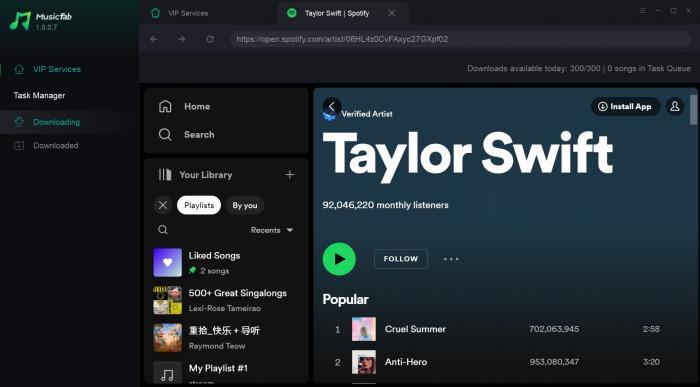Clear library filters with the X button
The width and height of the screenshot is (700, 387).
pos(163,205)
